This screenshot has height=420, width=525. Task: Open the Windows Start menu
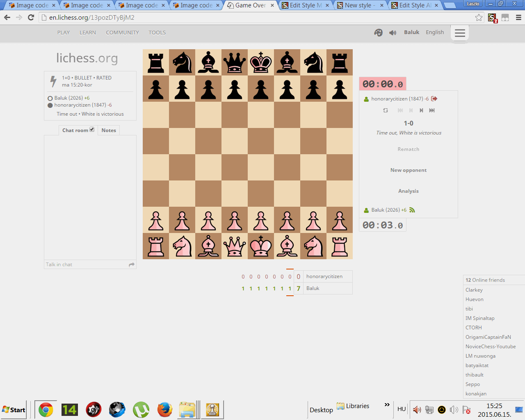(x=14, y=410)
